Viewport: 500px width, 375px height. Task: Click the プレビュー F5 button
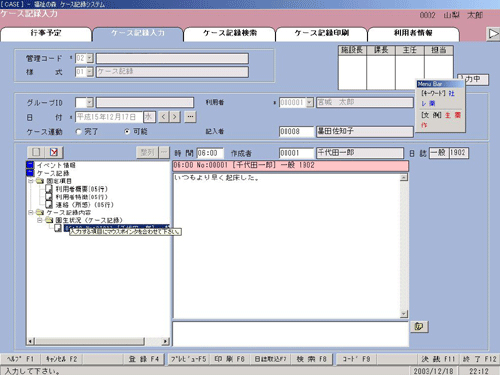(x=188, y=359)
